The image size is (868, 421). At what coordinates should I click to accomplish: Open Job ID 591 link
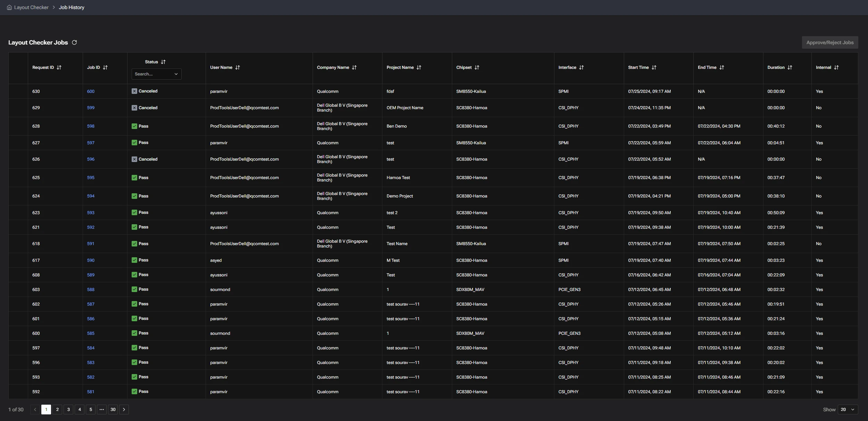pos(91,244)
